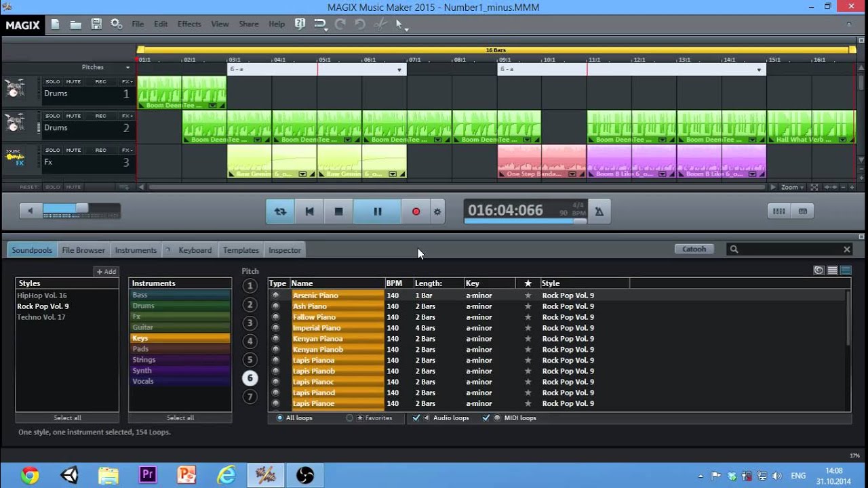Open the mixer view icon
Viewport: 868px width, 488px height.
point(779,211)
